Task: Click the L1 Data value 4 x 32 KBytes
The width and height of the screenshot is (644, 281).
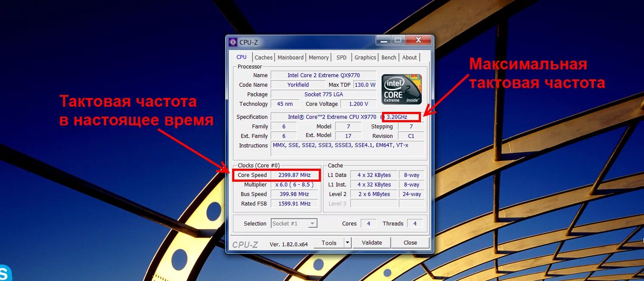Action: (x=374, y=175)
